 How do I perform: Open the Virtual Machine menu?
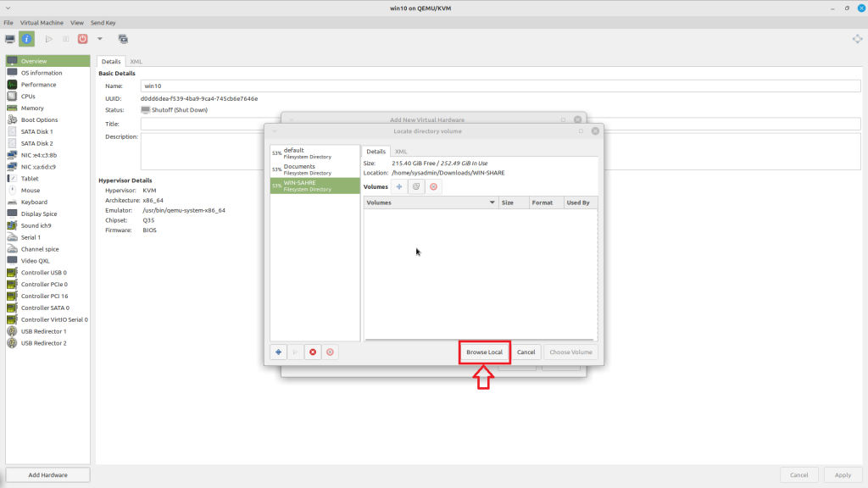42,23
